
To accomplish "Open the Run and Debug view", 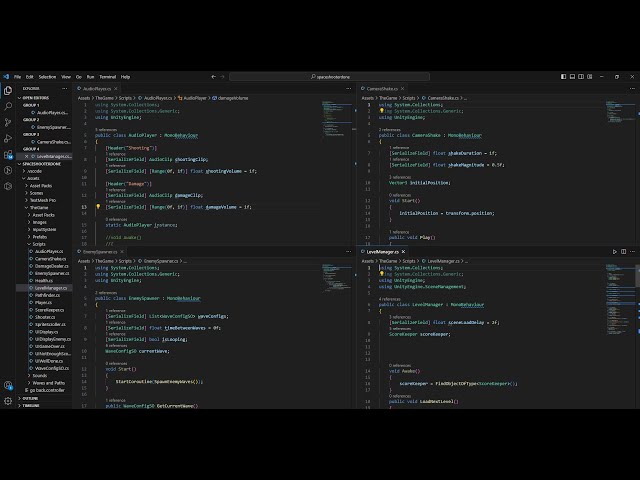I will 8,138.
